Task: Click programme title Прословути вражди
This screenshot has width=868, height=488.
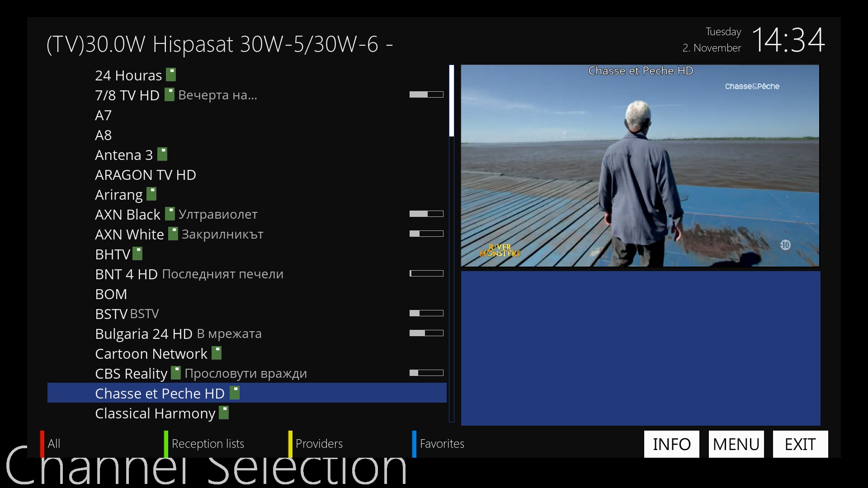Action: [246, 373]
